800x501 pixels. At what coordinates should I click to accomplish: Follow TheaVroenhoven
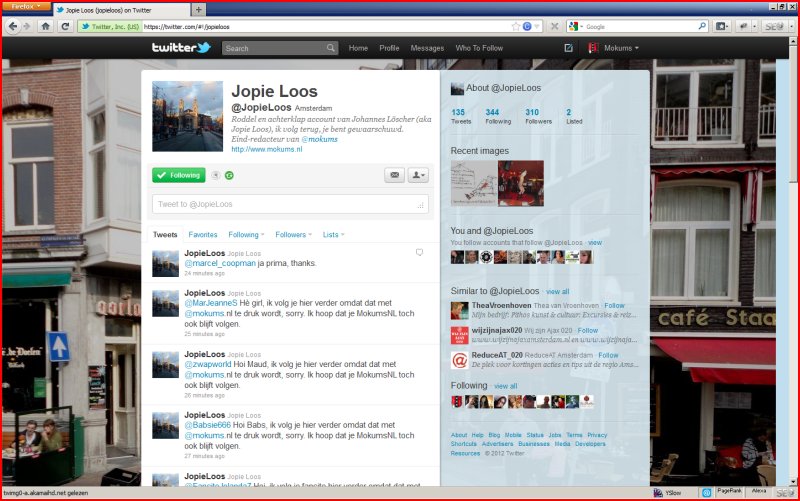tap(614, 306)
